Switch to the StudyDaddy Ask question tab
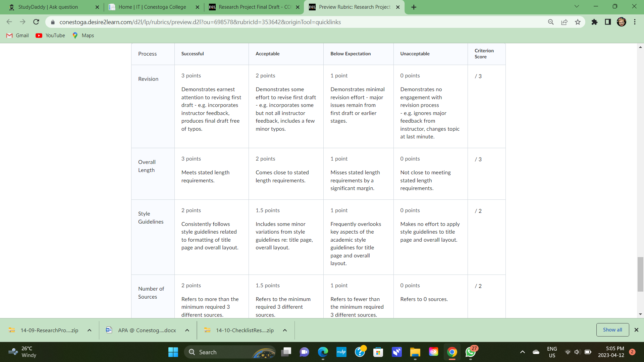 [48, 7]
